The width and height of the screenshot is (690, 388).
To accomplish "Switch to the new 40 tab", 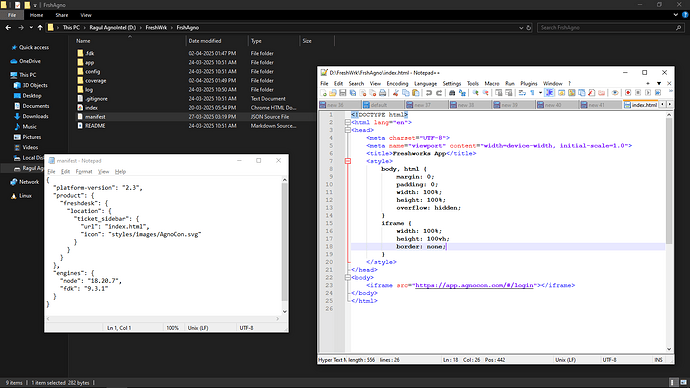I will pyautogui.click(x=557, y=105).
